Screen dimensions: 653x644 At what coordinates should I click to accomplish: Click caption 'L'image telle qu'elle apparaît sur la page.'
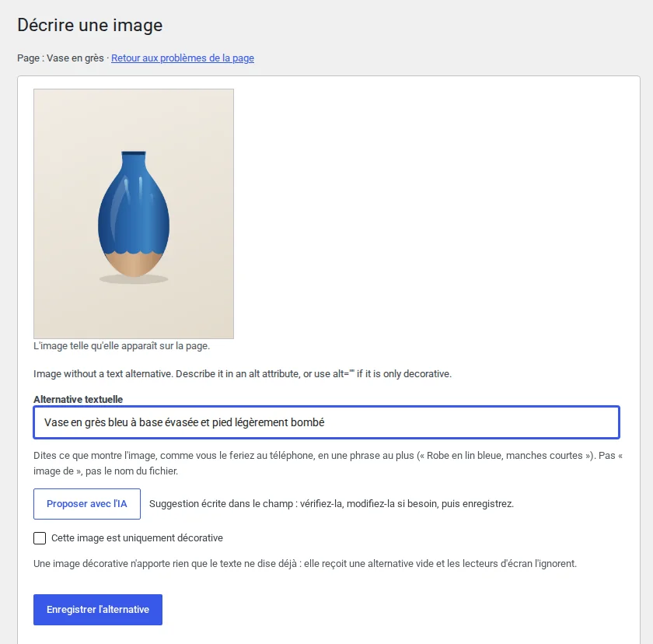click(x=121, y=346)
